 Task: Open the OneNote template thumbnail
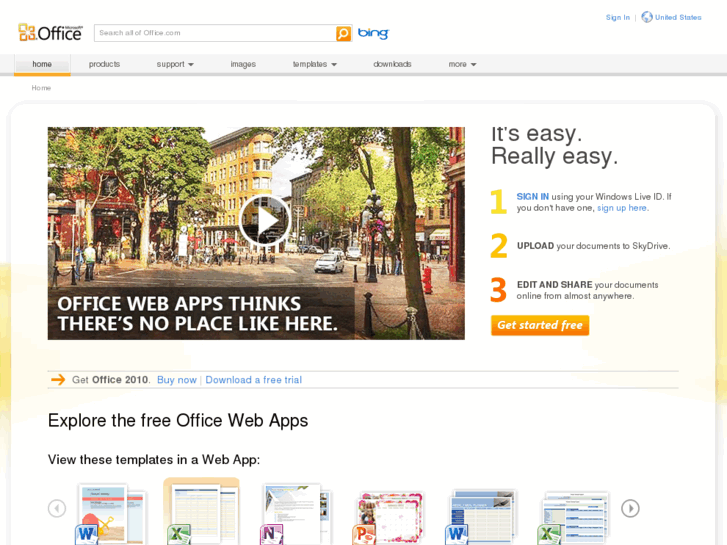pos(296,514)
